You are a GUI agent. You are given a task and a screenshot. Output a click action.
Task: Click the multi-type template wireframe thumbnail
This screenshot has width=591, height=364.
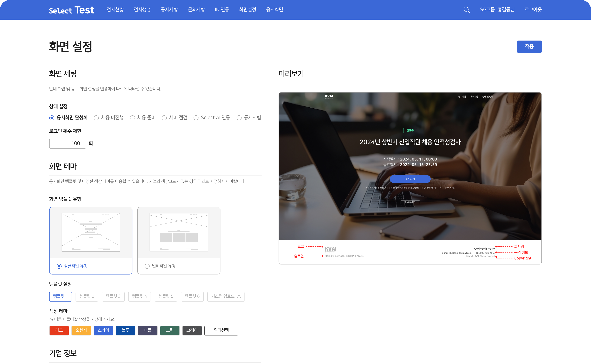pyautogui.click(x=179, y=232)
